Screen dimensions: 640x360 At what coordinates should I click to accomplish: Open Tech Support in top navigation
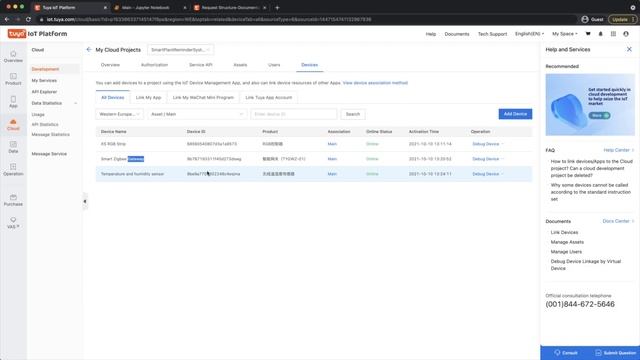point(492,34)
